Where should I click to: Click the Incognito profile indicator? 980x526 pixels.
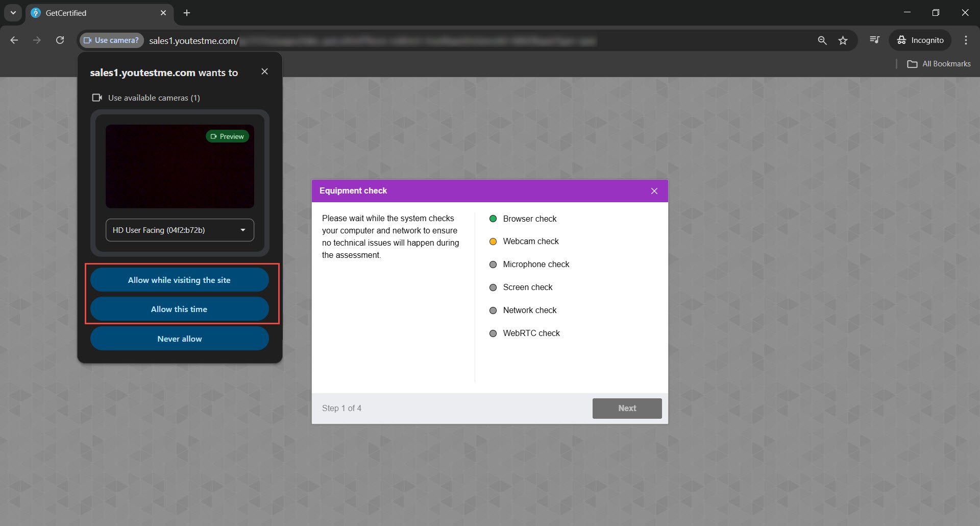click(920, 40)
